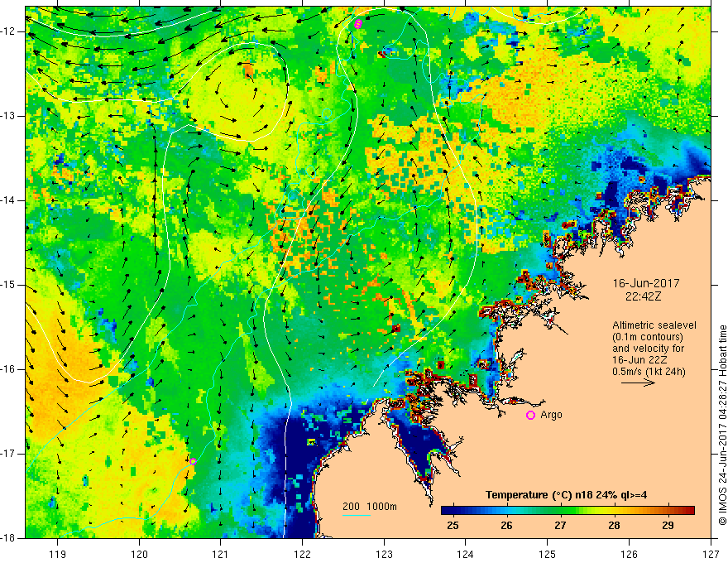Click the magenta Argo legend circle

pos(530,416)
